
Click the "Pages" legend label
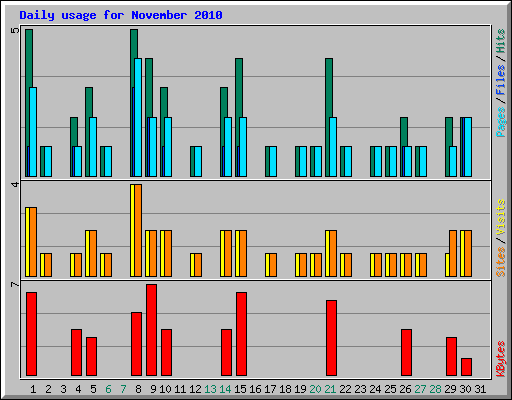500,122
